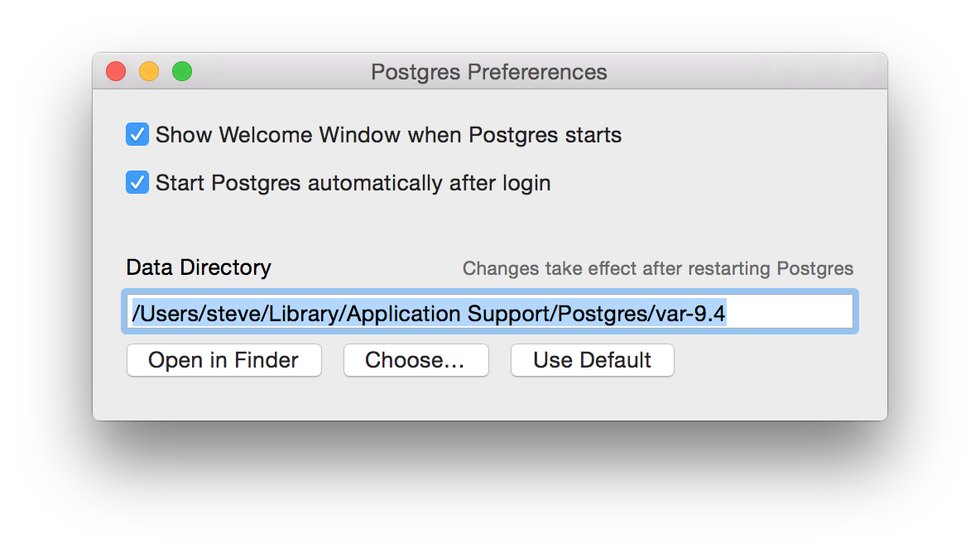The width and height of the screenshot is (980, 553).
Task: Click the green zoom window button
Action: pyautogui.click(x=182, y=72)
